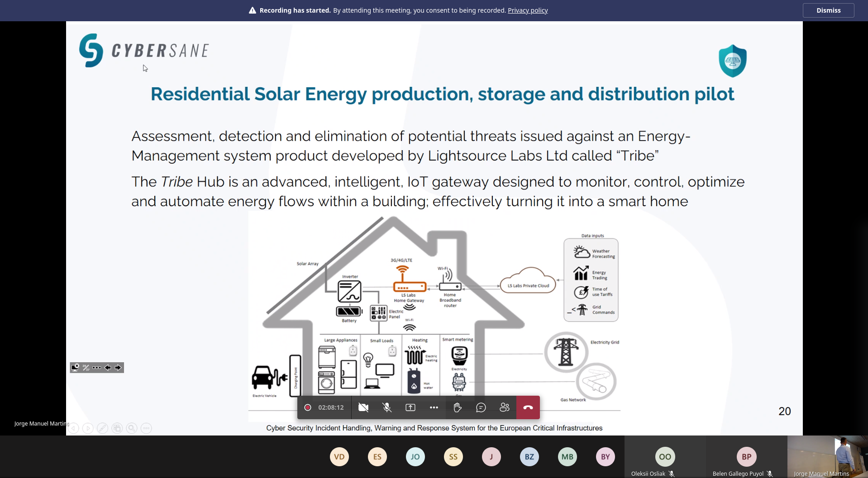868x478 pixels.
Task: Select Belen Gallego Puyol's BP avatar
Action: [x=747, y=457]
